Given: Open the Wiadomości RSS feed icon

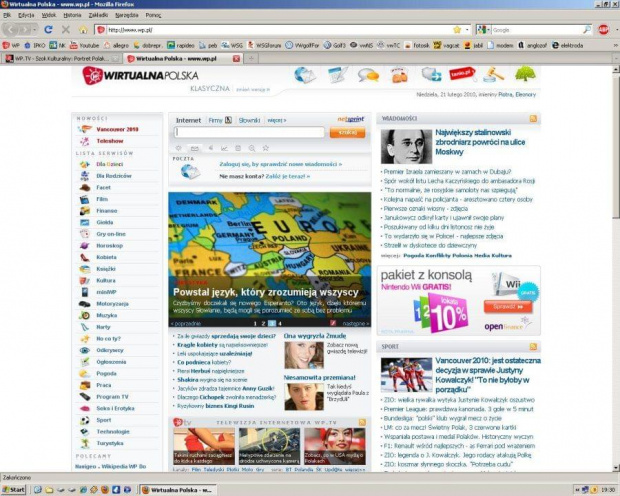Looking at the screenshot, I should pyautogui.click(x=533, y=118).
